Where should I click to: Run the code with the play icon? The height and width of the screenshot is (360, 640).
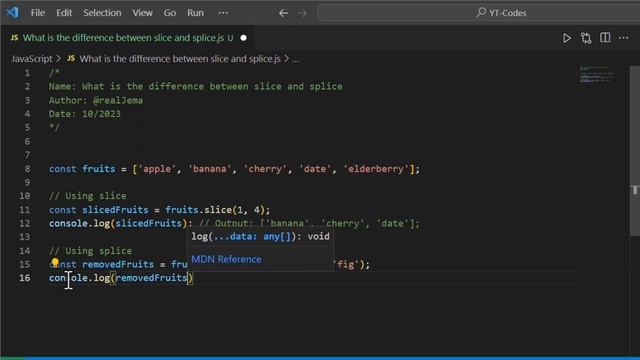pyautogui.click(x=567, y=38)
